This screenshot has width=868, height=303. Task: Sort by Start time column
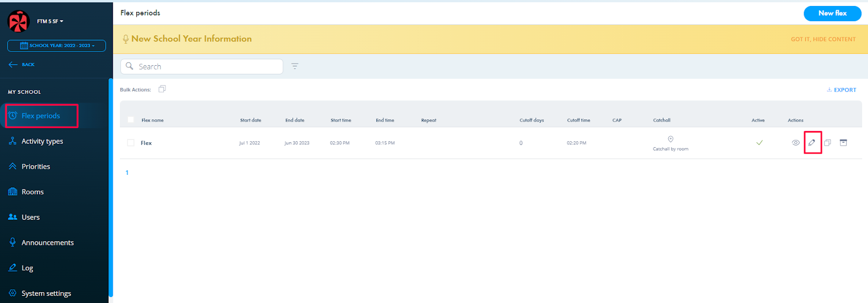click(341, 121)
